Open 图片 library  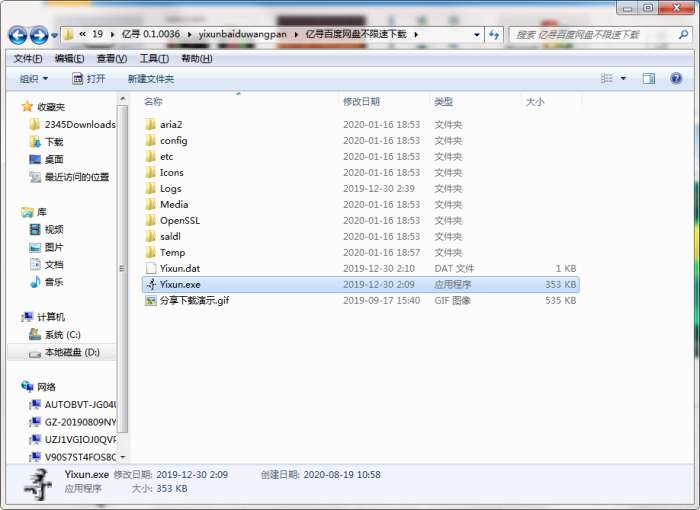click(x=46, y=247)
